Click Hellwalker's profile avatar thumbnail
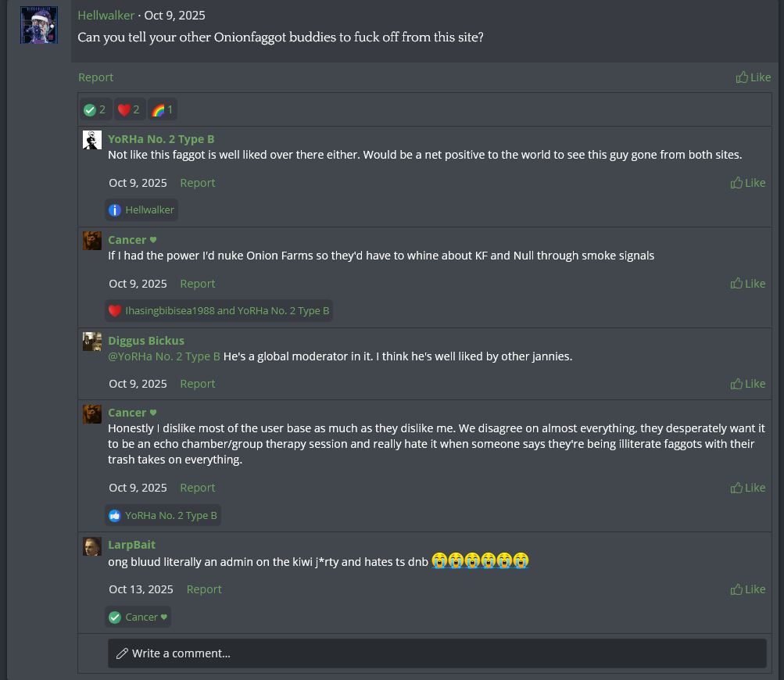784x680 pixels. point(39,24)
